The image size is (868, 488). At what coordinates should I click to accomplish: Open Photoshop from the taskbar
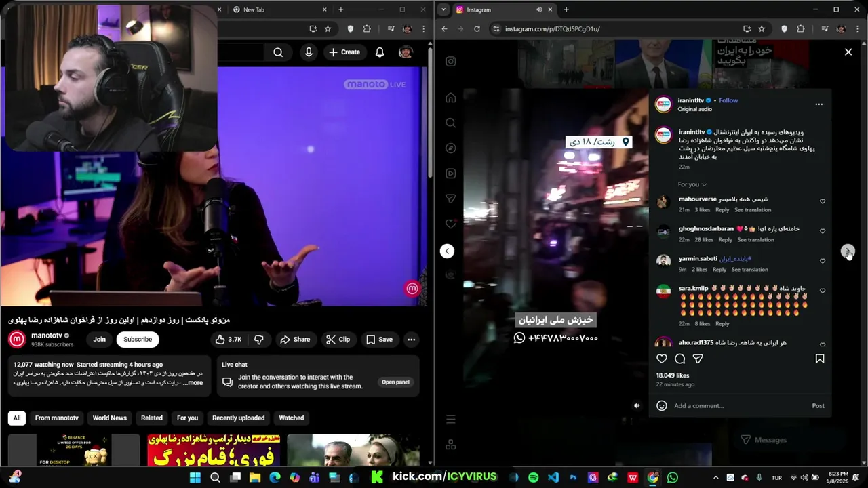pyautogui.click(x=573, y=477)
